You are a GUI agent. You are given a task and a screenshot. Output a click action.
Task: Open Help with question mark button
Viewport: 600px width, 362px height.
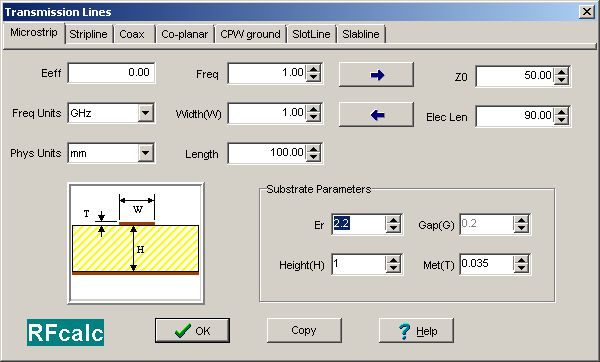point(416,330)
